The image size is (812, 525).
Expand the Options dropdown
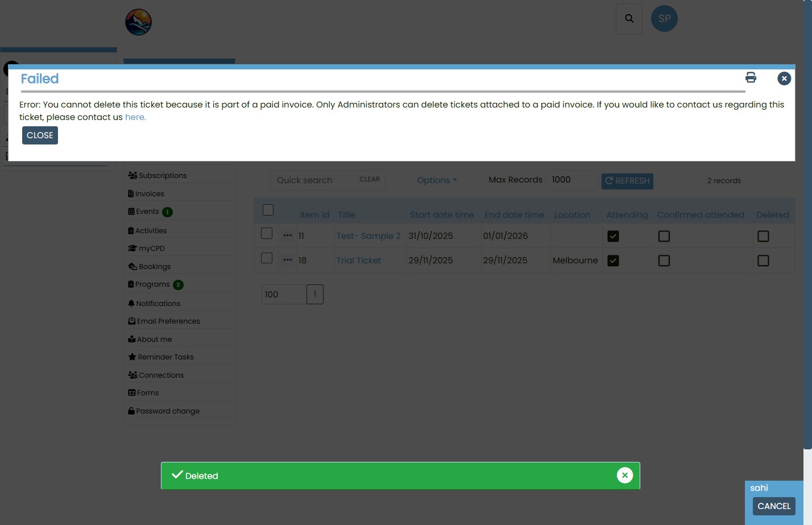[437, 180]
